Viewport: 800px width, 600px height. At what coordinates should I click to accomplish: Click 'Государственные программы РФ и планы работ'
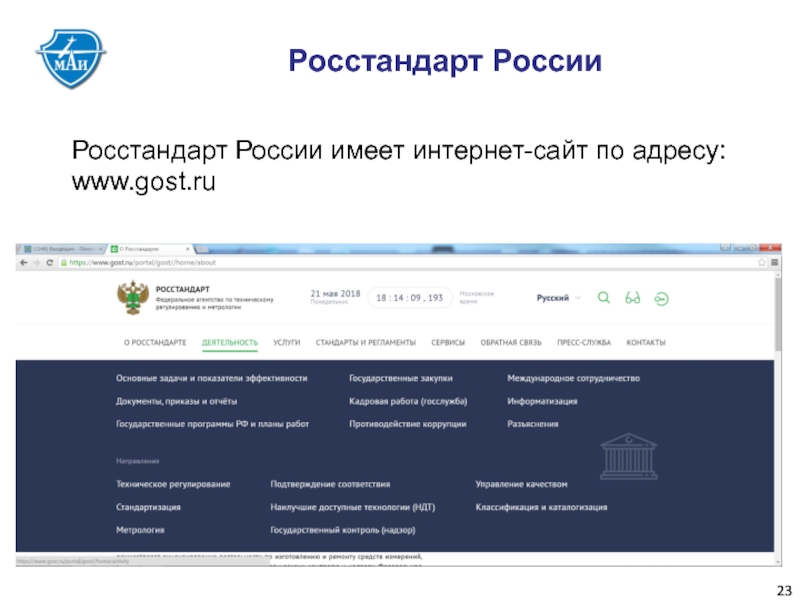tap(212, 424)
